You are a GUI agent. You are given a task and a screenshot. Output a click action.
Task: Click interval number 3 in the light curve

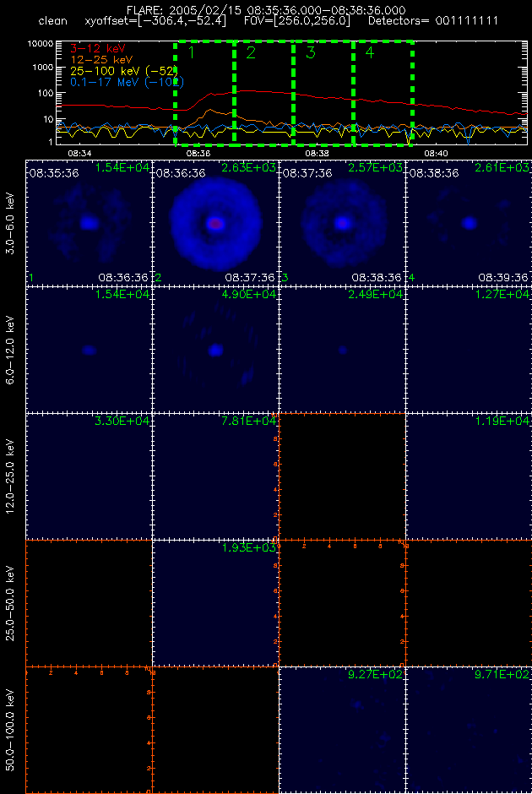pos(310,52)
